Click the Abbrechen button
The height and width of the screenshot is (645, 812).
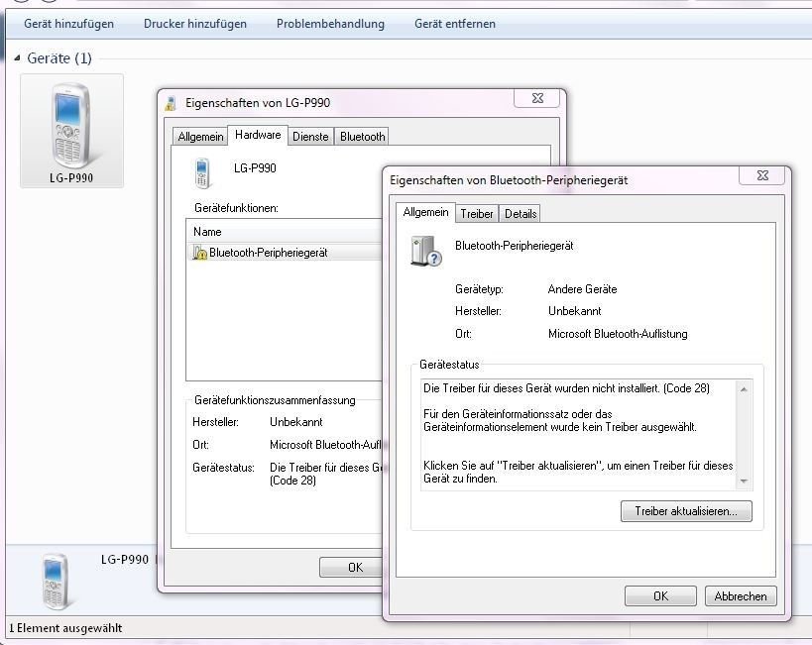741,596
